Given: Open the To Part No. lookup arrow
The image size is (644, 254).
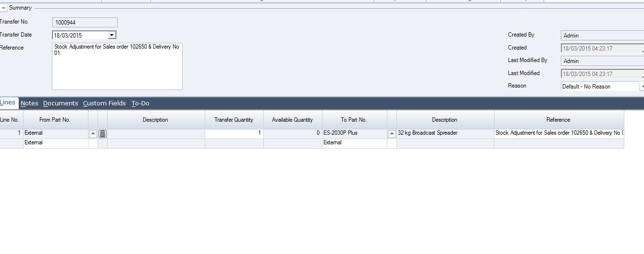Looking at the screenshot, I should 392,134.
